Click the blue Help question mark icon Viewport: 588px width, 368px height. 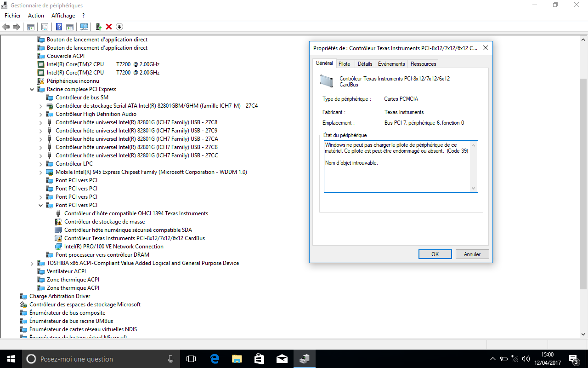[59, 27]
